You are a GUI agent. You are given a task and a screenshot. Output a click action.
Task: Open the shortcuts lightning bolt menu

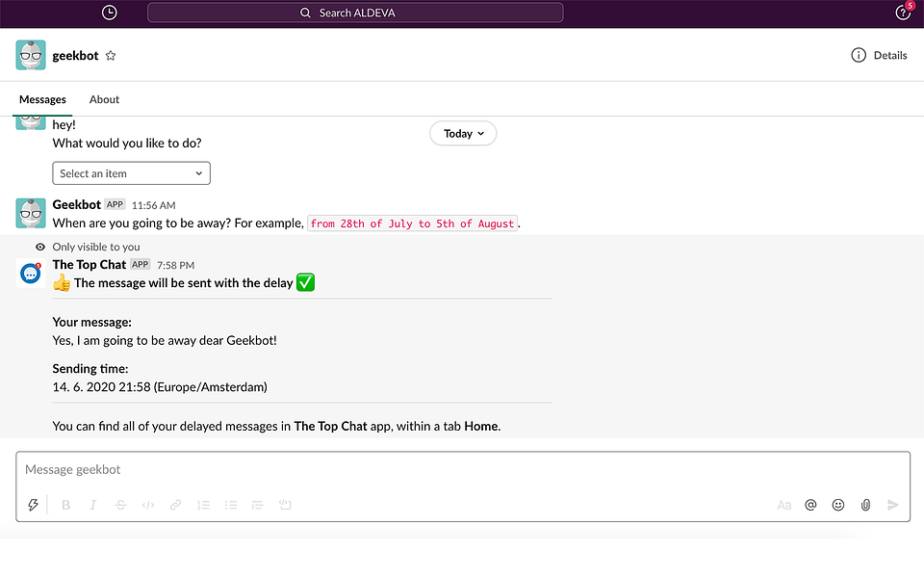[x=34, y=505]
